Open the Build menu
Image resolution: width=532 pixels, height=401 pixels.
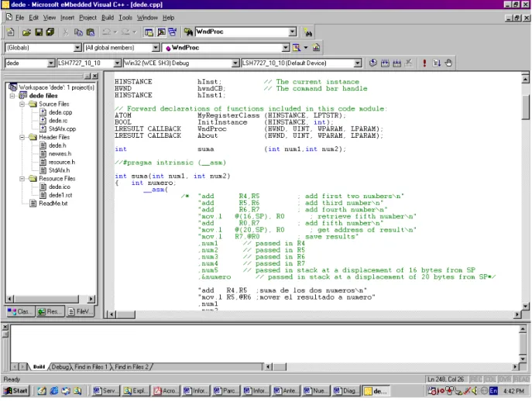108,18
